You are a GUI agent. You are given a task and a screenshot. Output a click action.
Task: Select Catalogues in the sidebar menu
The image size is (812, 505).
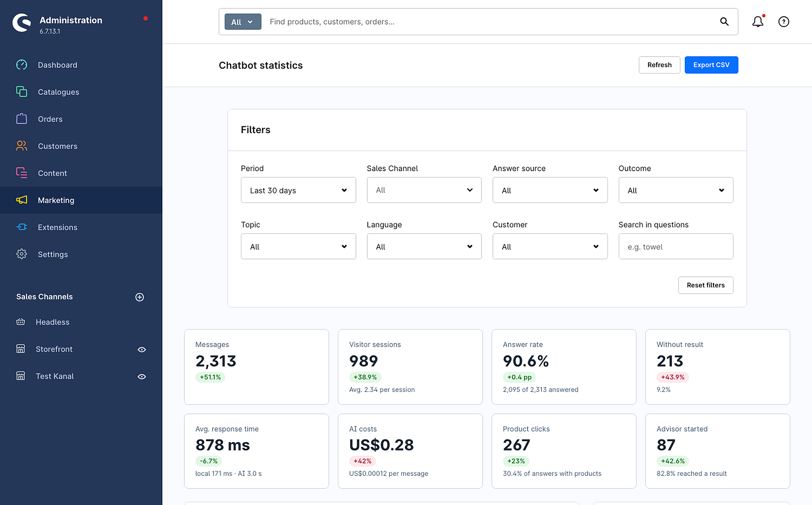[81, 92]
